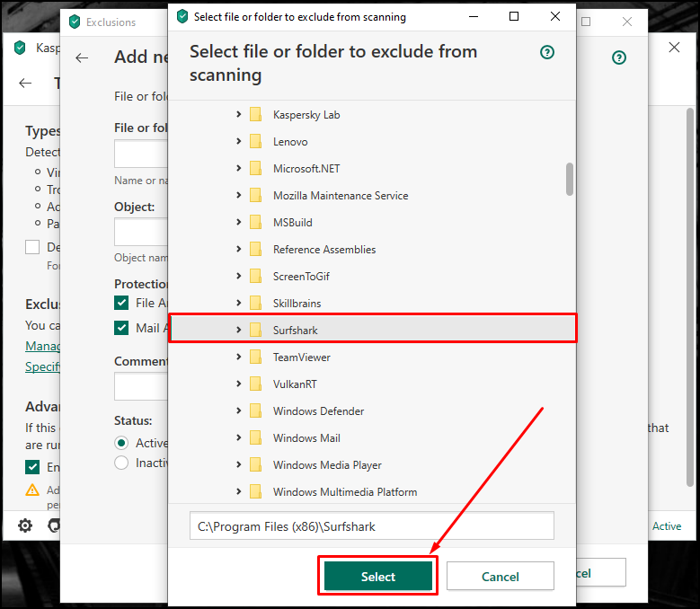Open settings gear in Kaspersky main window
The image size is (700, 609).
tap(25, 525)
